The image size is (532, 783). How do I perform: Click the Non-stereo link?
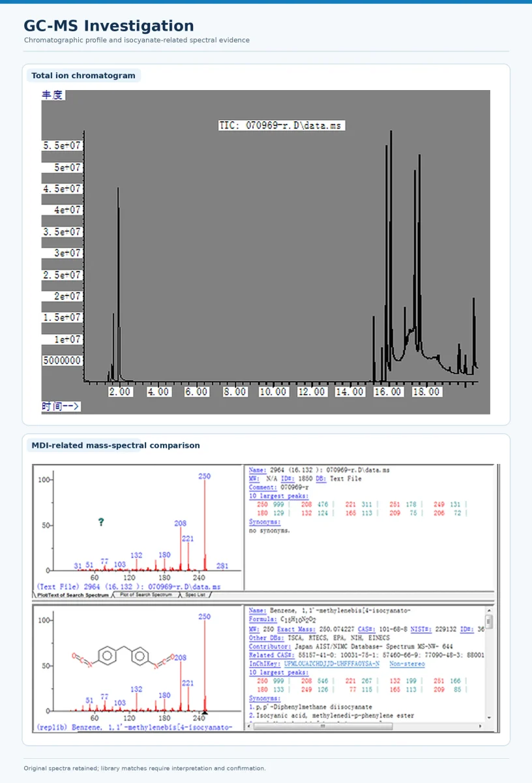point(407,664)
